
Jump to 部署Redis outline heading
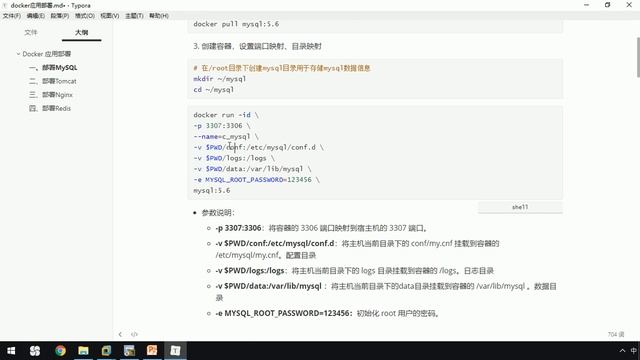pos(50,108)
